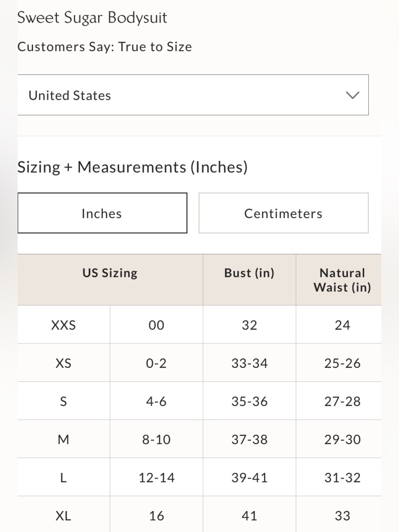
Task: Click the Sizing + Measurements (Inches) heading
Action: pos(132,167)
